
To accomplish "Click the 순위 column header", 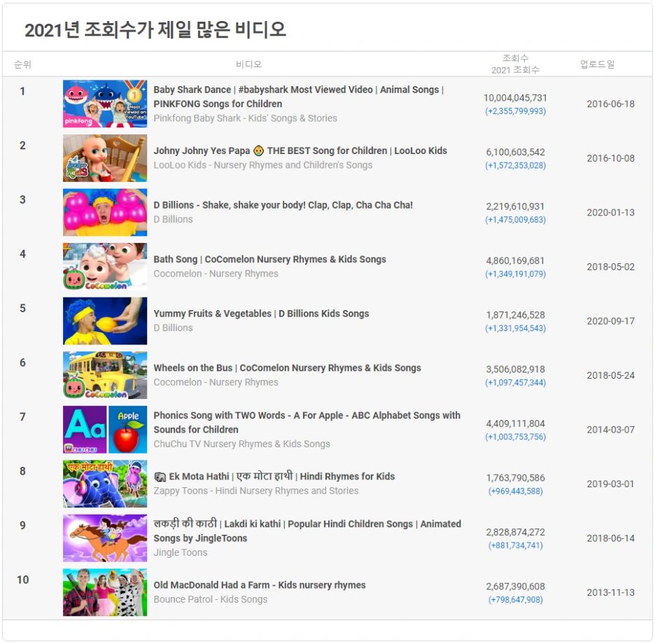I will [x=22, y=64].
